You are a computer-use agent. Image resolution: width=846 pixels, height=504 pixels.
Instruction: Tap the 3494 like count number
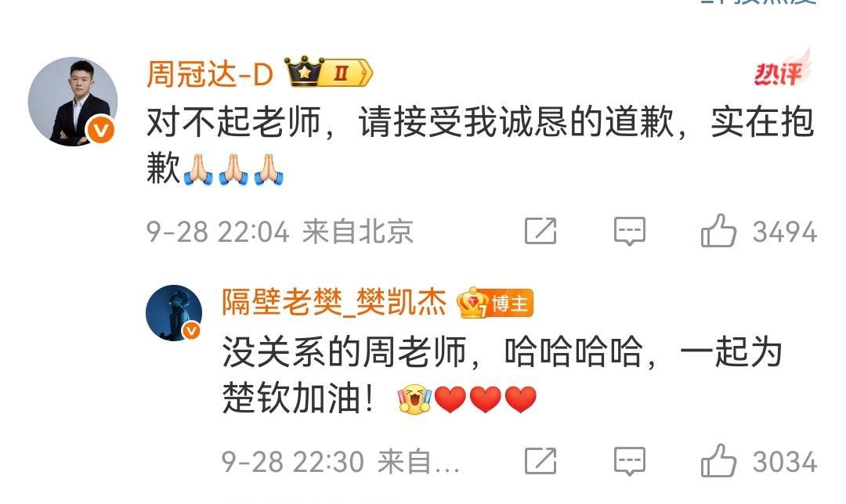point(785,232)
